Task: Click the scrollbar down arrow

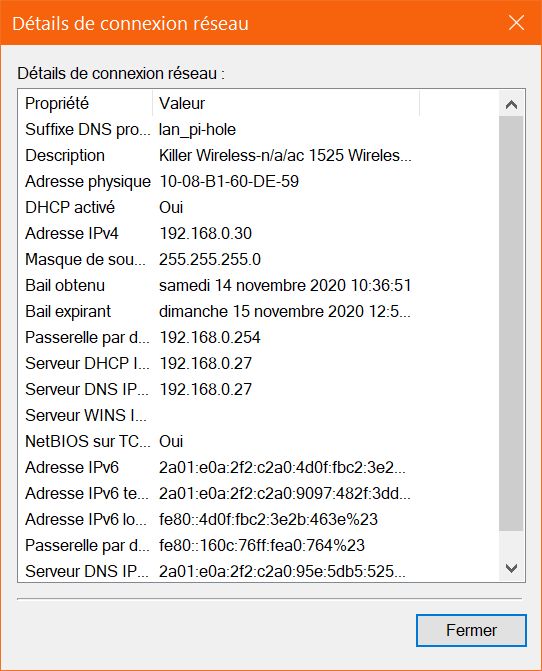Action: 511,568
